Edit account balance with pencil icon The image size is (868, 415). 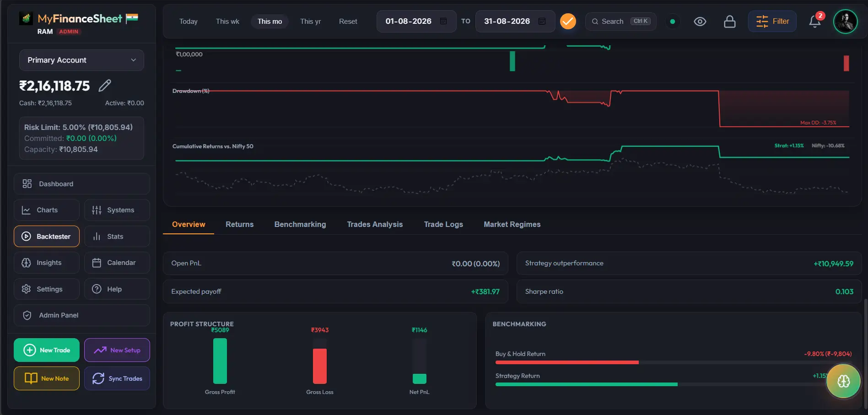point(105,86)
